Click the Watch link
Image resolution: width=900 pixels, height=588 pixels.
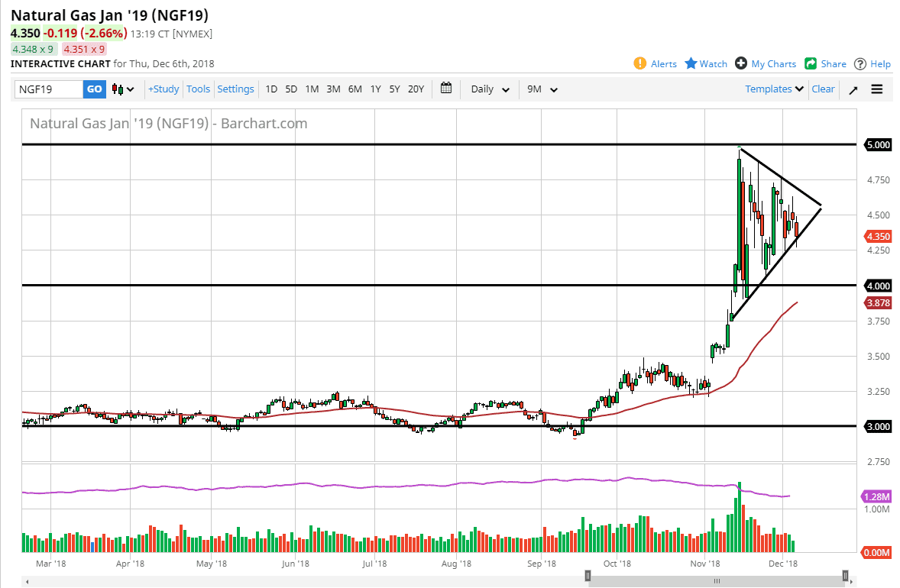click(713, 63)
